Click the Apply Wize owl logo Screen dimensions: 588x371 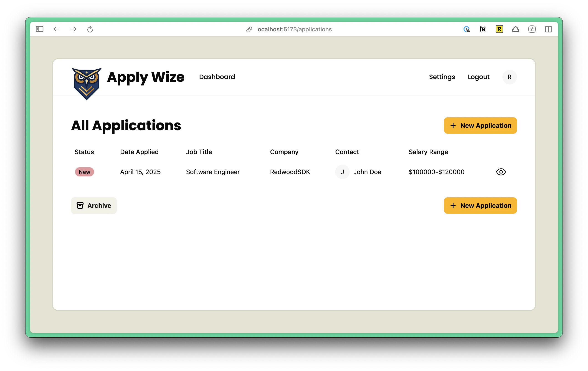(x=86, y=83)
